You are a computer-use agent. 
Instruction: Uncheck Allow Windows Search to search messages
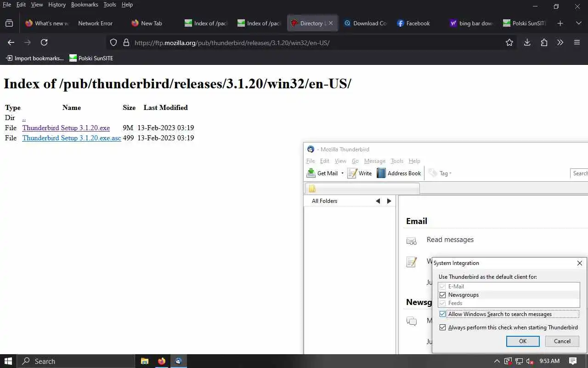coord(443,314)
